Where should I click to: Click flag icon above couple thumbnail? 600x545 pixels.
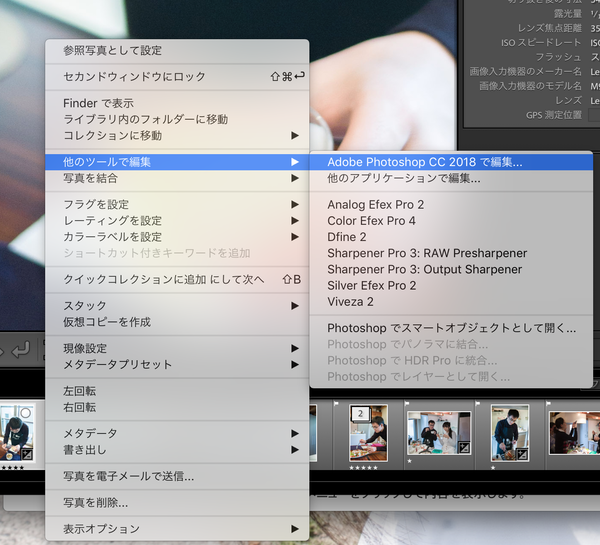(x=407, y=404)
